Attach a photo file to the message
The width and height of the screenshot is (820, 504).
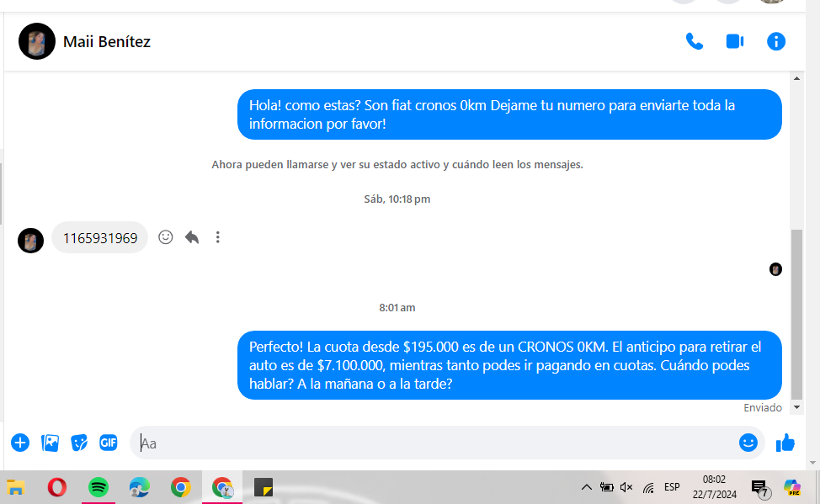[51, 443]
